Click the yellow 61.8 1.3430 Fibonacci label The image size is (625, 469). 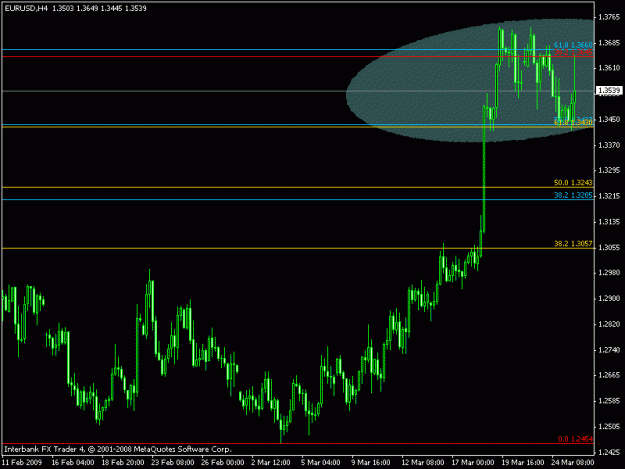pyautogui.click(x=573, y=123)
